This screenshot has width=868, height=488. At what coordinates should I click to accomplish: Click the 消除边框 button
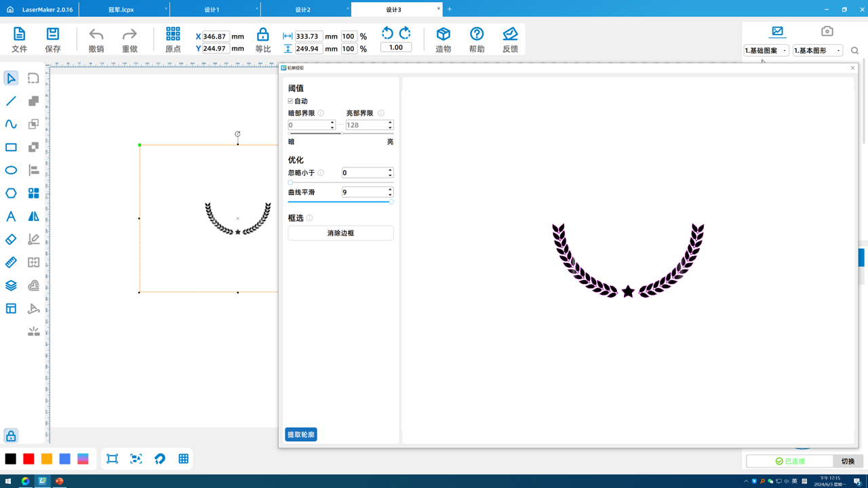340,233
